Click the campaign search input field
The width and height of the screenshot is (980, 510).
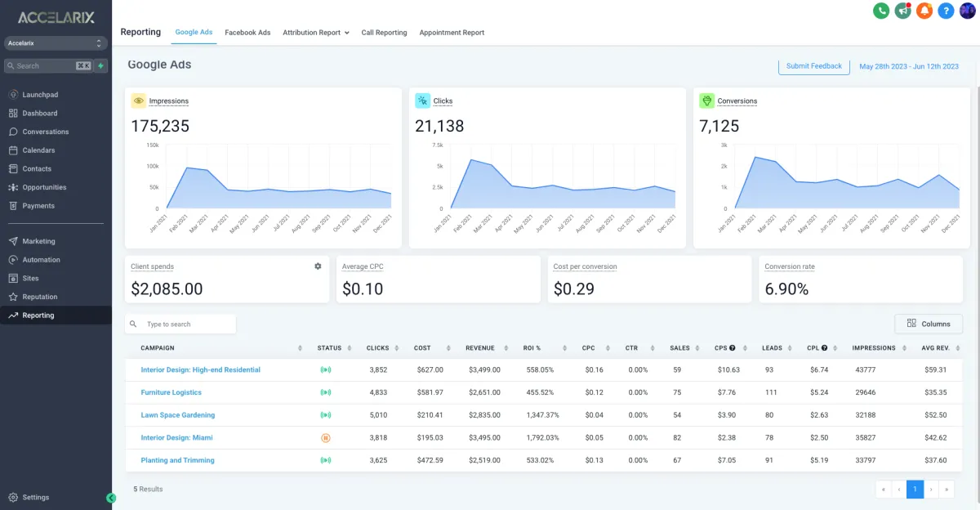[x=180, y=324]
